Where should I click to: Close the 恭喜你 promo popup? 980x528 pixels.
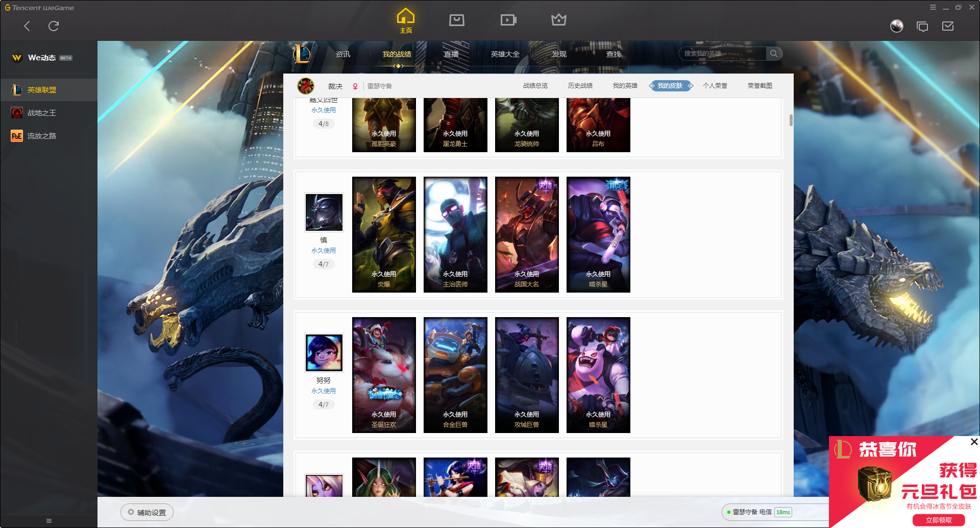coord(974,442)
